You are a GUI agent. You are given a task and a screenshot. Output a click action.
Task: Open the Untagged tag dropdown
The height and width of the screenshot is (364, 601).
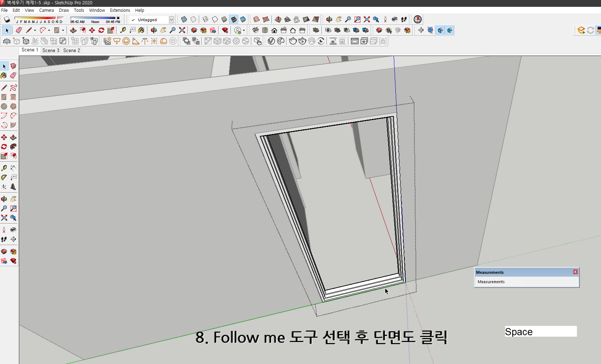coord(172,19)
